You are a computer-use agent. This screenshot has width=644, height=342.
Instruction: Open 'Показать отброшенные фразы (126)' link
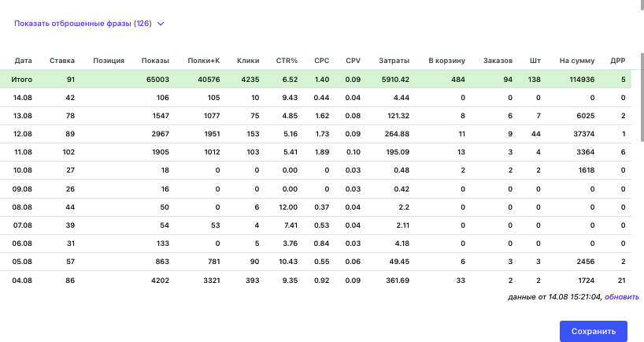[83, 24]
